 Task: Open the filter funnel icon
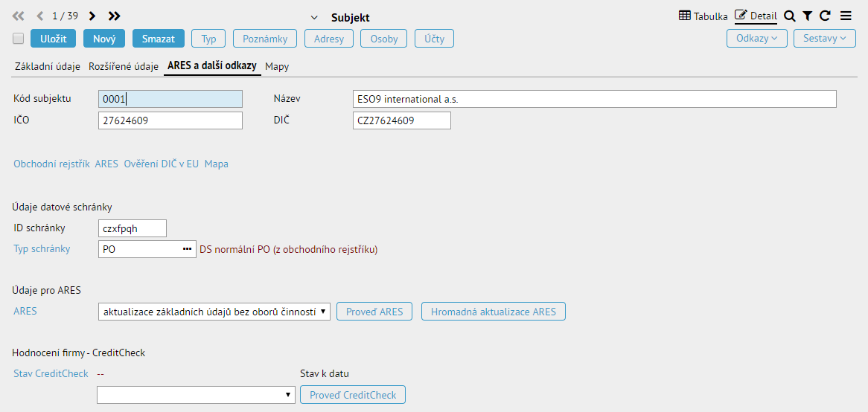pyautogui.click(x=808, y=16)
